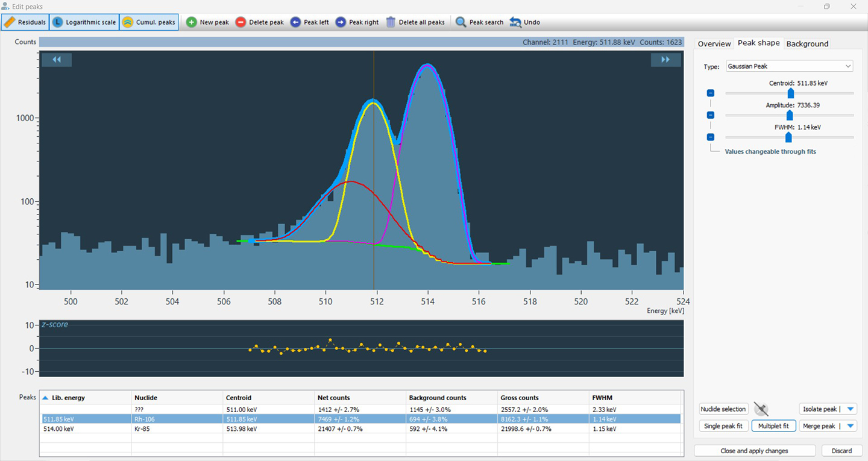868x461 pixels.
Task: Shift peak using Peak right arrow
Action: [x=341, y=22]
